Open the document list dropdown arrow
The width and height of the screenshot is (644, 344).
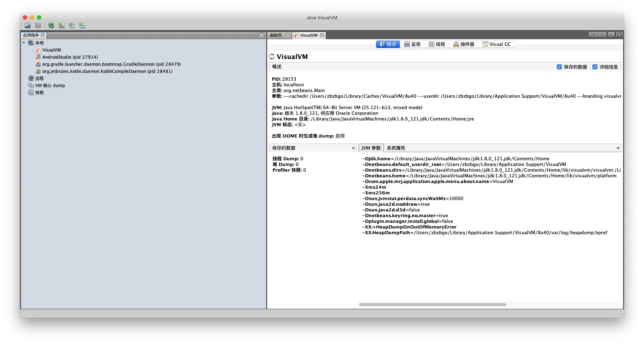(x=611, y=34)
